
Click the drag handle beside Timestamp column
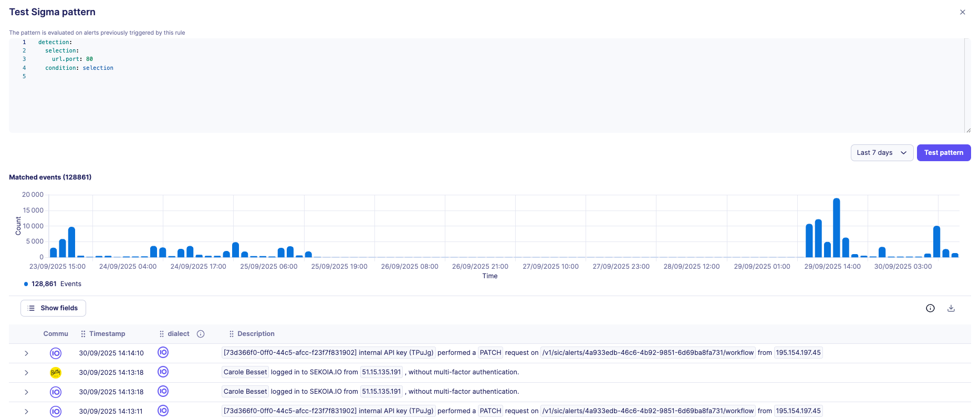tap(83, 334)
